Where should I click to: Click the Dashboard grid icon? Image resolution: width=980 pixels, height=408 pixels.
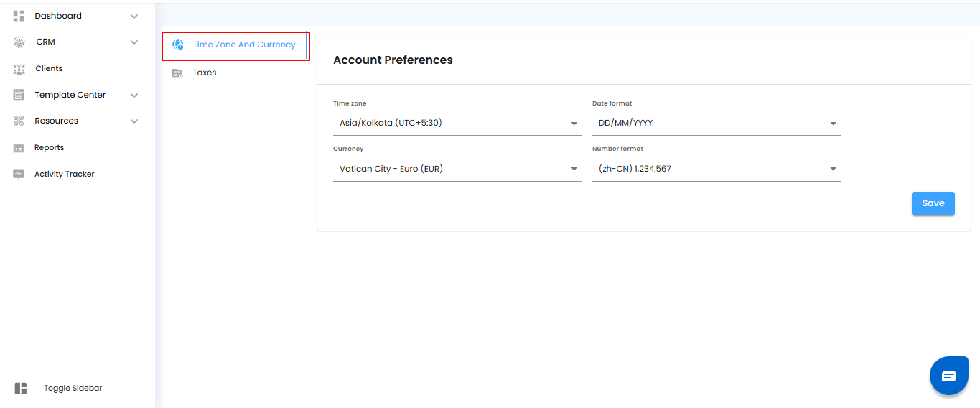click(19, 16)
